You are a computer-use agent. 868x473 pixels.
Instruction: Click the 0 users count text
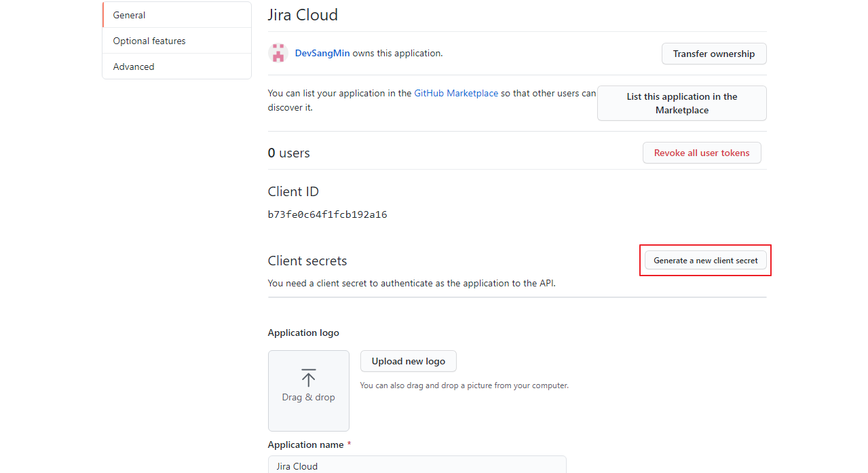pos(289,153)
